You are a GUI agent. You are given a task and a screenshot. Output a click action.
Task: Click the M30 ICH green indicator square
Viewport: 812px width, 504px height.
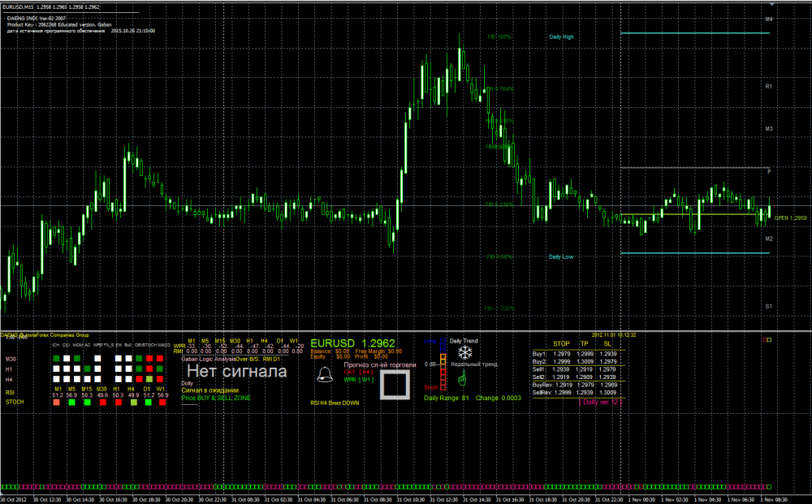[57, 359]
